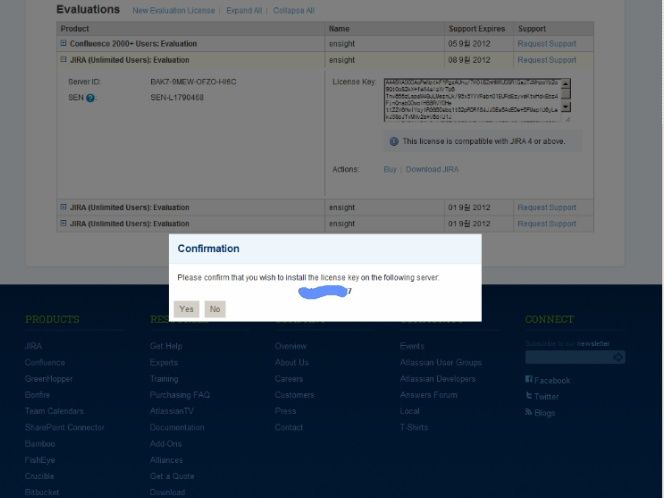Select the License Key text area
The height and width of the screenshot is (498, 664).
(x=473, y=100)
